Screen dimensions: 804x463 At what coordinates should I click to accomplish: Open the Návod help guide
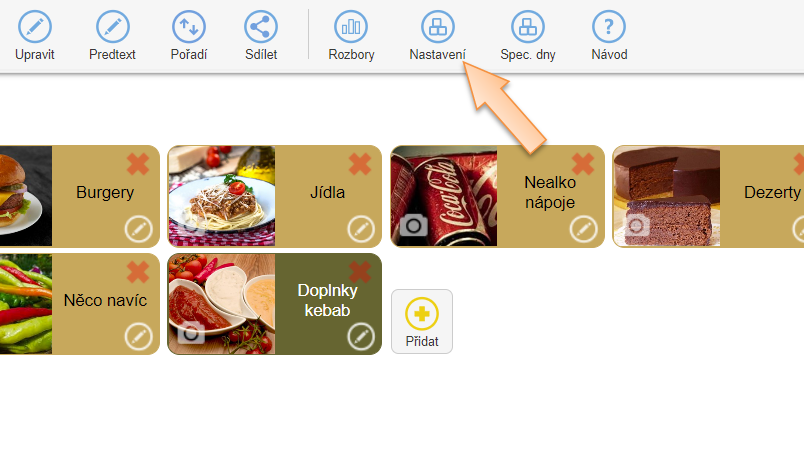(609, 27)
